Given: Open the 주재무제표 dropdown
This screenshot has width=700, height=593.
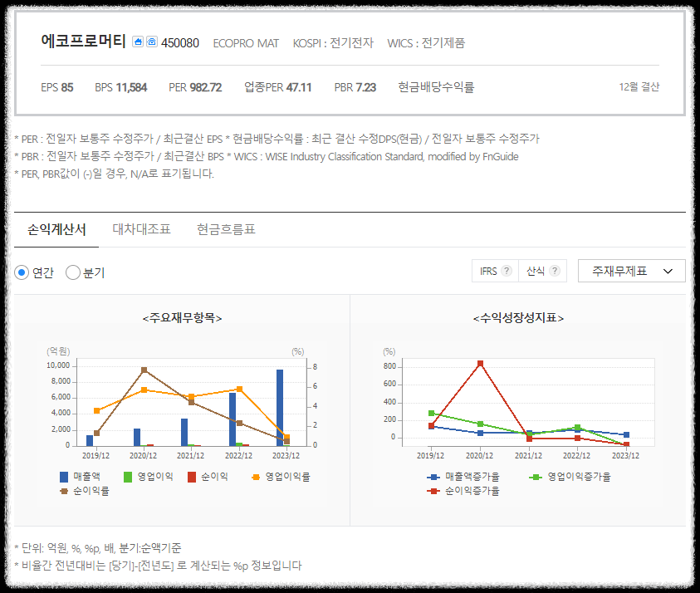Looking at the screenshot, I should [631, 271].
